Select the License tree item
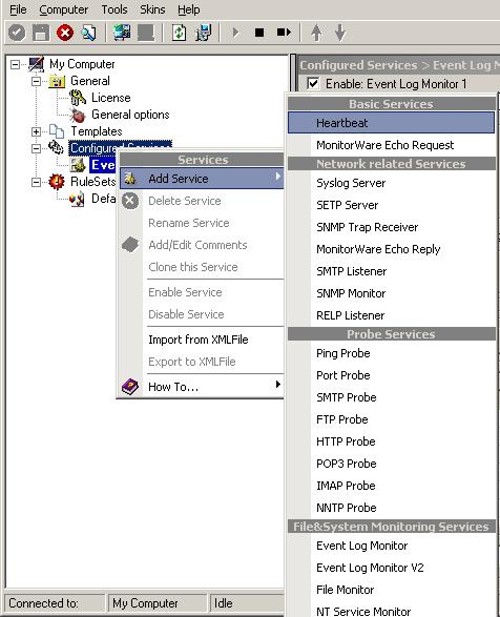500x617 pixels. [111, 98]
